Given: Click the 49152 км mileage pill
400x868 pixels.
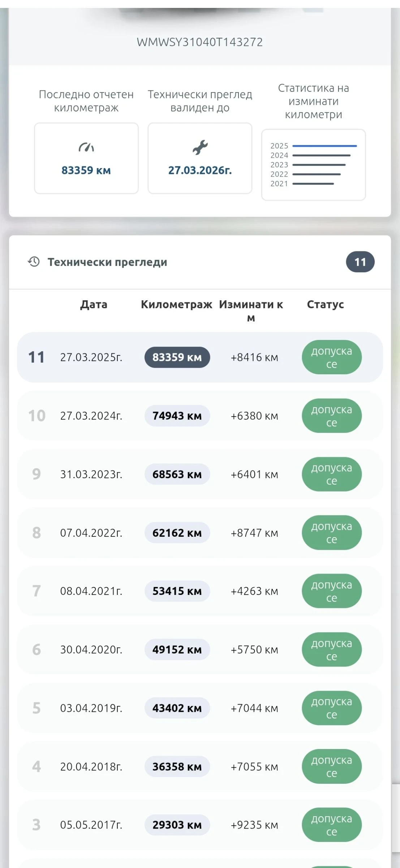Looking at the screenshot, I should tap(177, 650).
